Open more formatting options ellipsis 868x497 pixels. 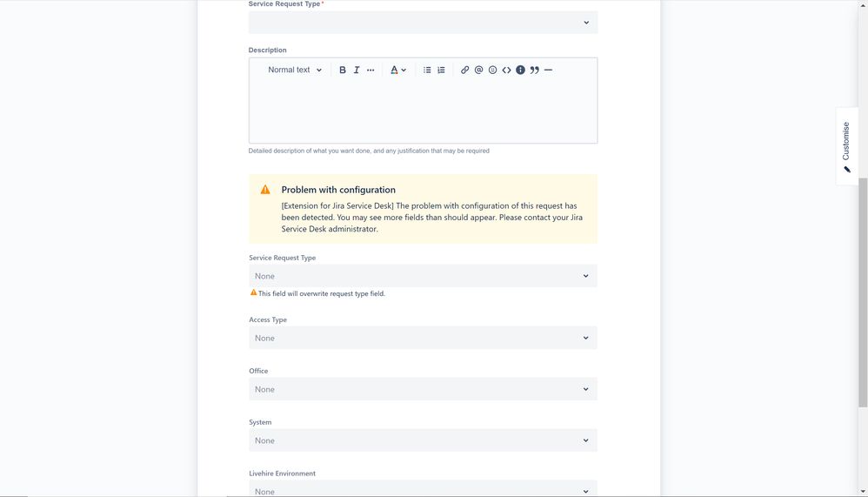(371, 70)
